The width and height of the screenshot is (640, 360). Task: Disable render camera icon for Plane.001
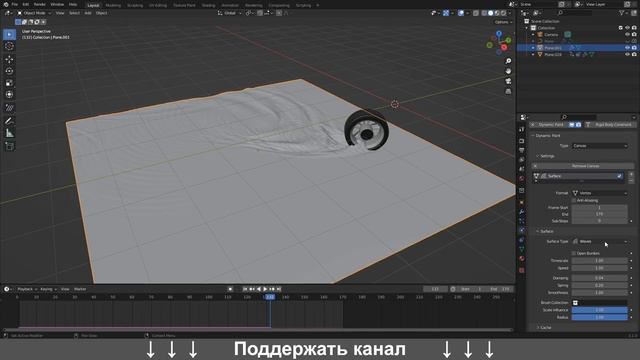click(x=634, y=48)
